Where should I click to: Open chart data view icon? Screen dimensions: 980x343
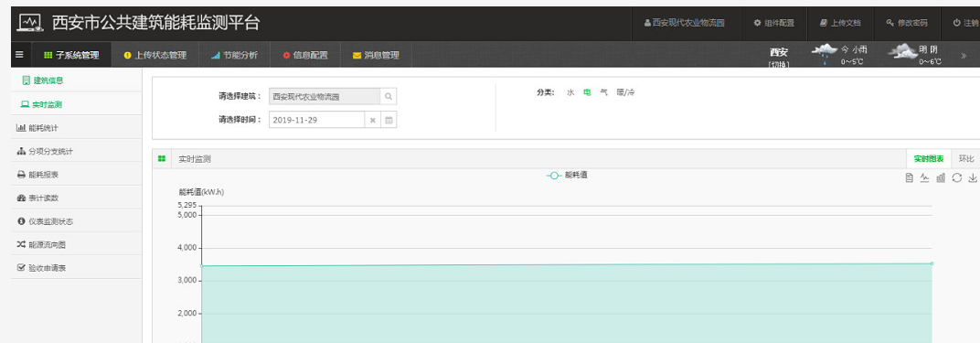(910, 178)
